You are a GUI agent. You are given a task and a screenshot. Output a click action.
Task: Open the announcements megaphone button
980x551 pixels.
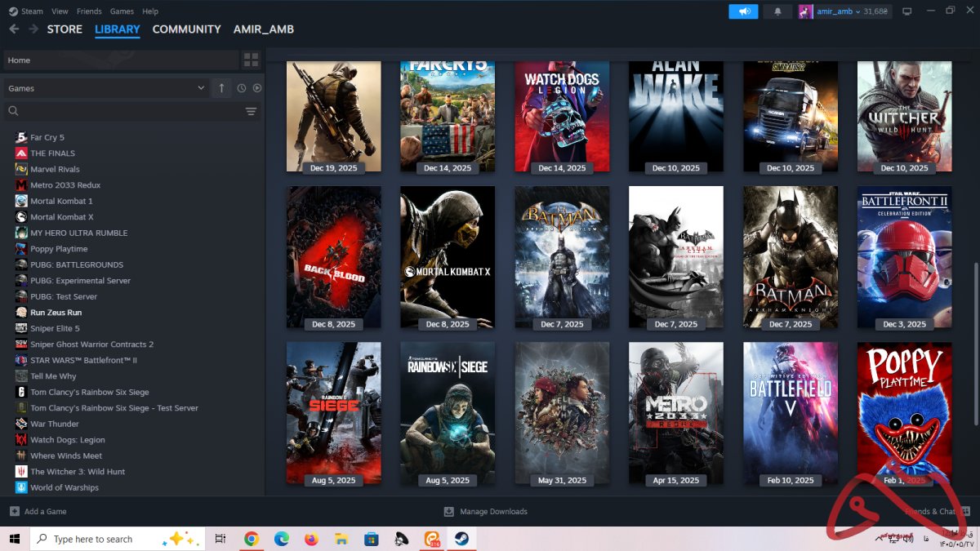click(x=743, y=11)
